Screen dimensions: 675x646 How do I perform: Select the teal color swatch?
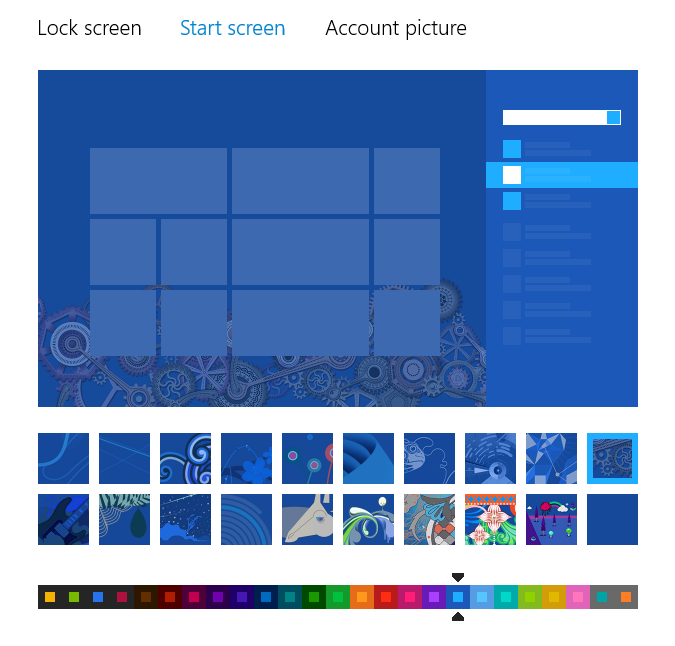click(506, 597)
